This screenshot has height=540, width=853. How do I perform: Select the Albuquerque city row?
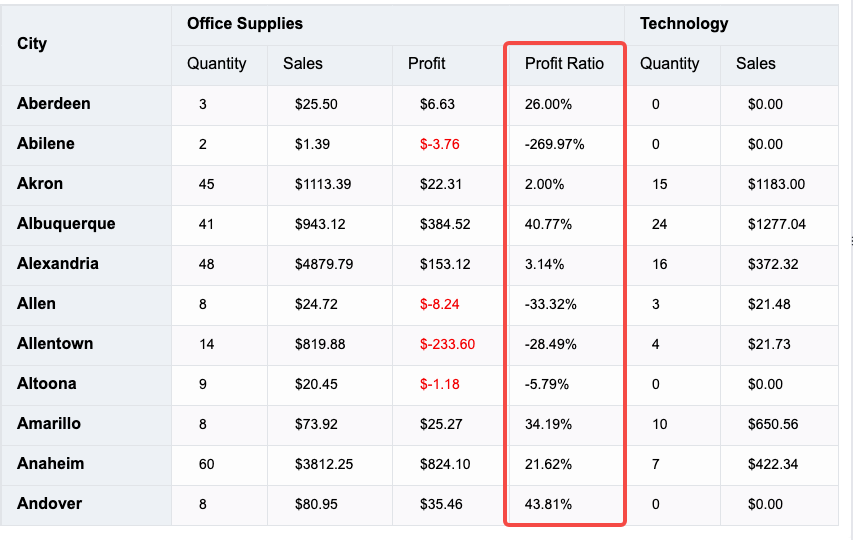(66, 224)
